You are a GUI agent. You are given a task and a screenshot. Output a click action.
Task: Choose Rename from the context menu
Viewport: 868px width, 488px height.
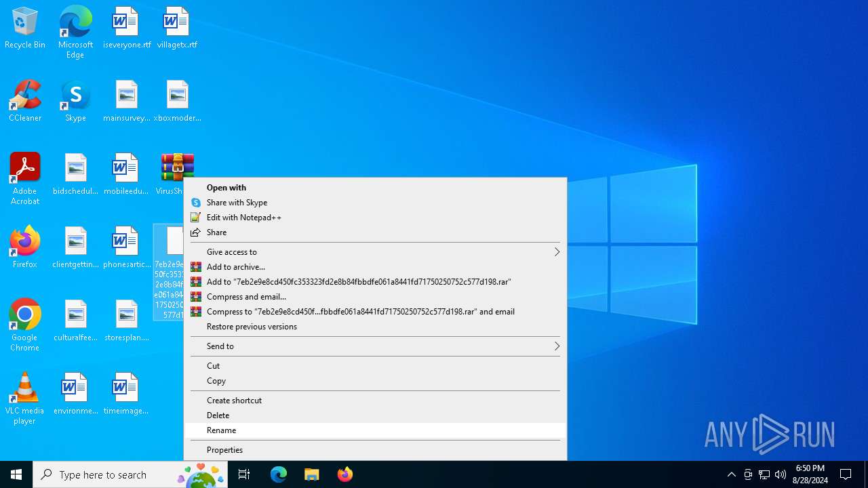375,430
